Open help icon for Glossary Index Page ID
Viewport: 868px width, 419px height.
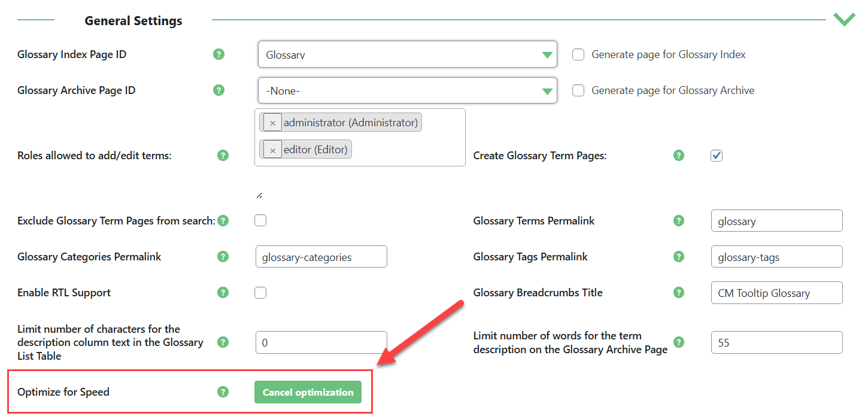[x=219, y=54]
